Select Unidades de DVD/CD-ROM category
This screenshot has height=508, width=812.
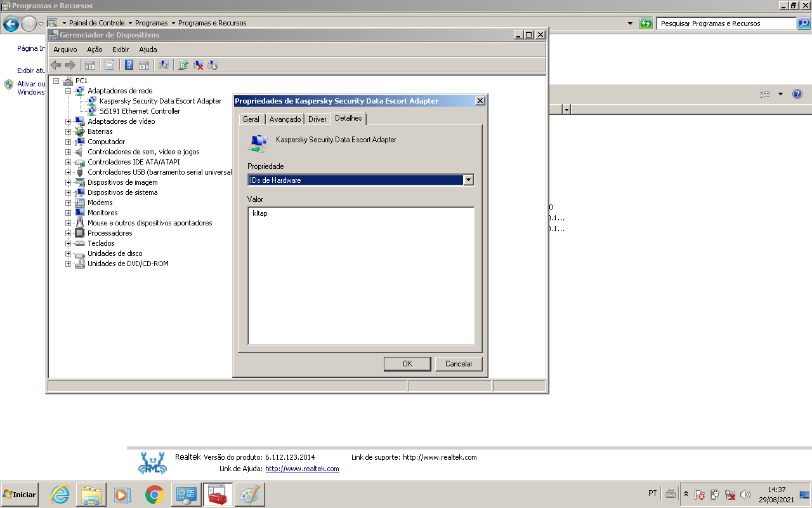pyautogui.click(x=128, y=264)
